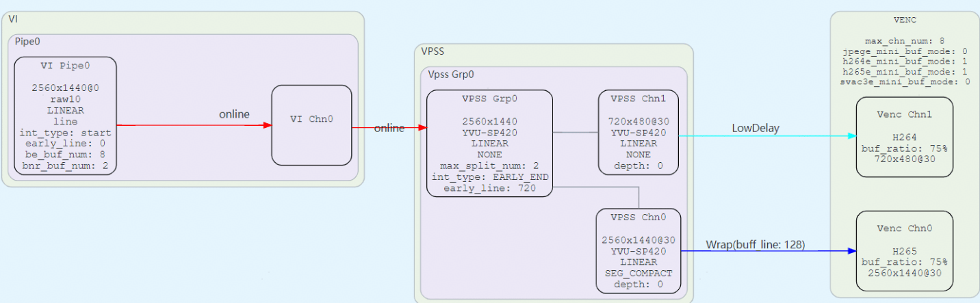The width and height of the screenshot is (980, 303).
Task: Select the VI Chn0 node
Action: tap(311, 125)
